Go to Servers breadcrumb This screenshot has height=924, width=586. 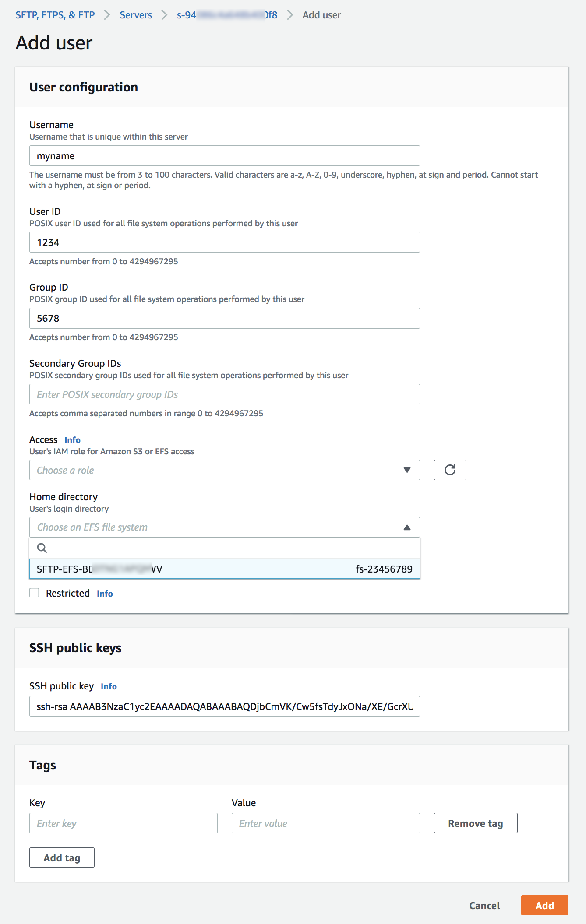(x=136, y=15)
